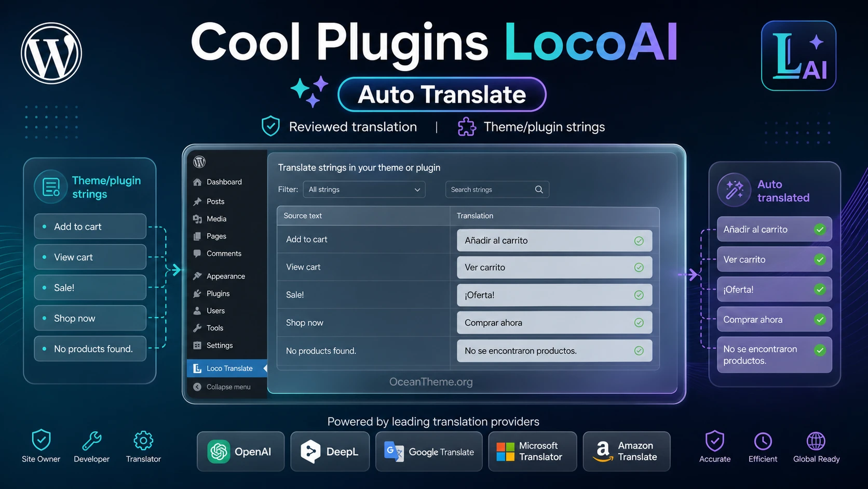Click the WordPress logo in the admin sidebar
Image resolution: width=868 pixels, height=489 pixels.
199,162
